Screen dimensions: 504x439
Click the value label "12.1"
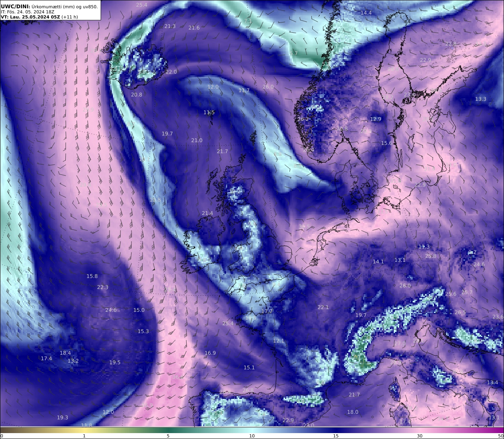(279, 341)
